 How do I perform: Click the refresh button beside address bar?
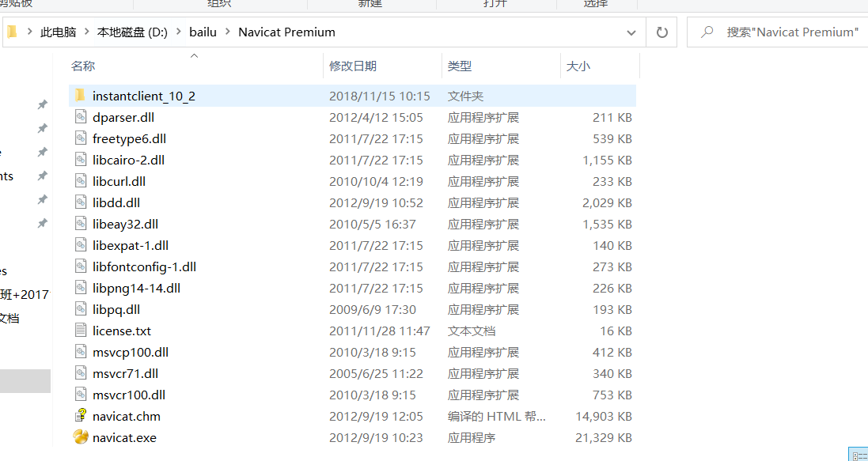coord(661,32)
